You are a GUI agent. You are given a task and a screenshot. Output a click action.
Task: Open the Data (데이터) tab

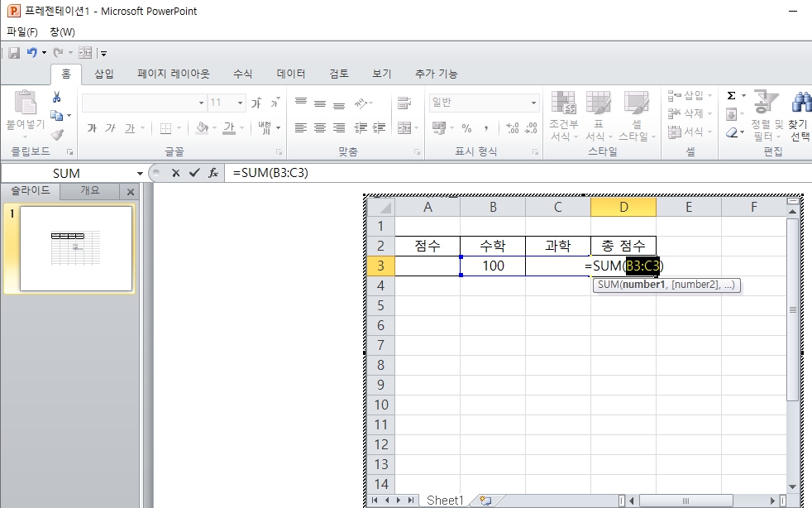[291, 74]
